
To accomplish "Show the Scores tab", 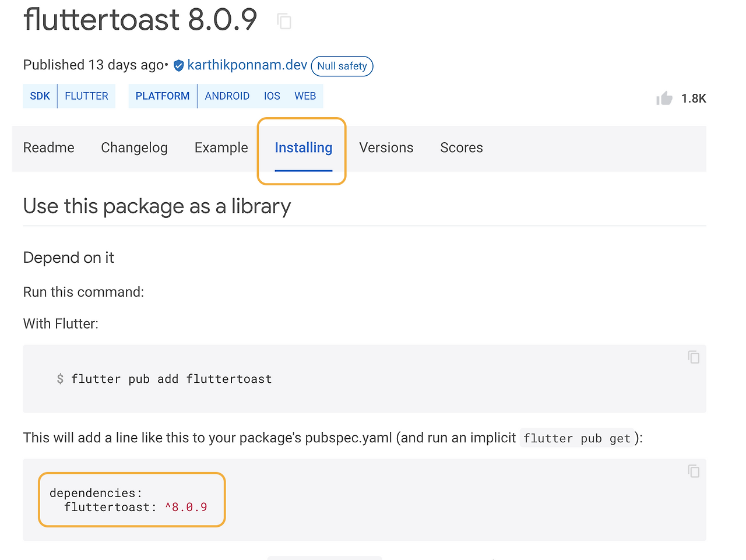I will (x=462, y=148).
